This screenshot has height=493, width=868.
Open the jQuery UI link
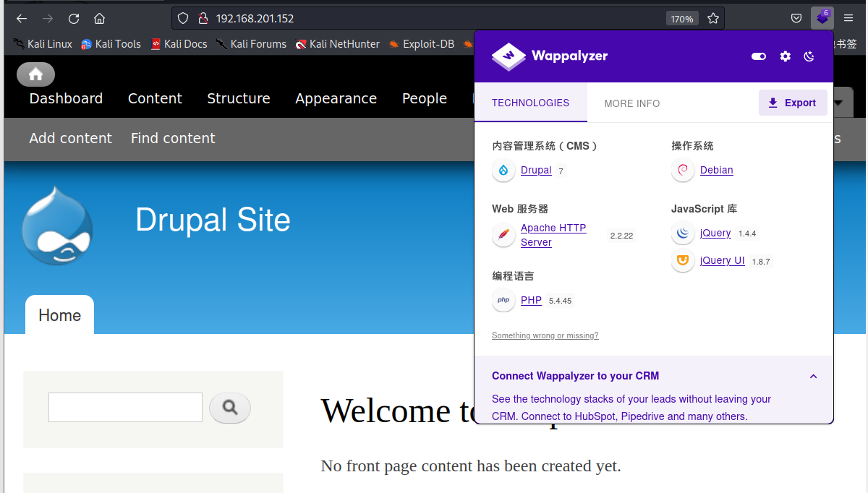[x=723, y=260]
